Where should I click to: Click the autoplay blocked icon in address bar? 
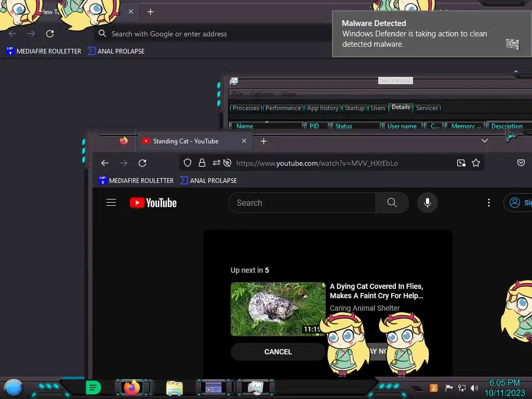(228, 163)
